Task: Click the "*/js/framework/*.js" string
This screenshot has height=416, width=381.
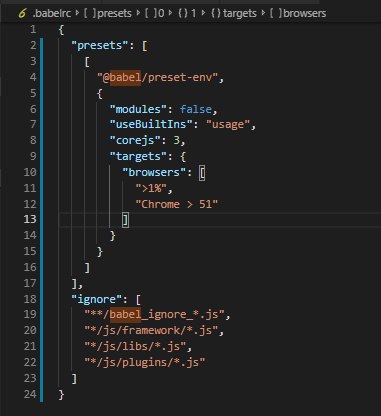Action: click(151, 330)
